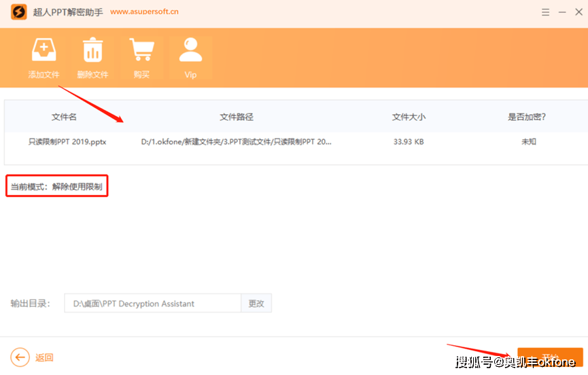
Task: Click the 当前模式: 解除使用限制 label
Action: coord(57,186)
